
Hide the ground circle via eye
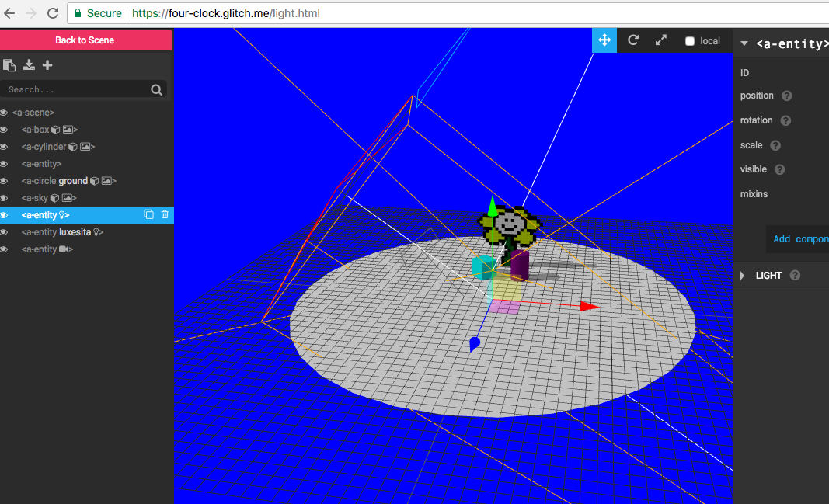[4, 181]
